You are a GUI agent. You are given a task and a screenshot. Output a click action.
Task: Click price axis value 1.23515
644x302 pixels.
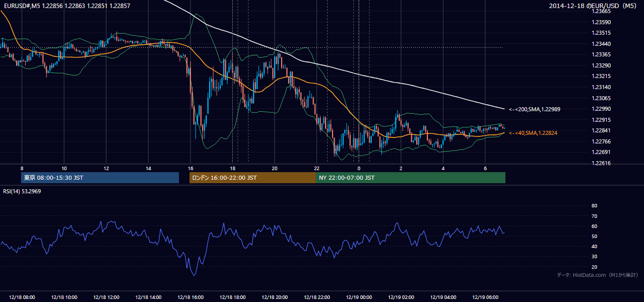coord(601,33)
